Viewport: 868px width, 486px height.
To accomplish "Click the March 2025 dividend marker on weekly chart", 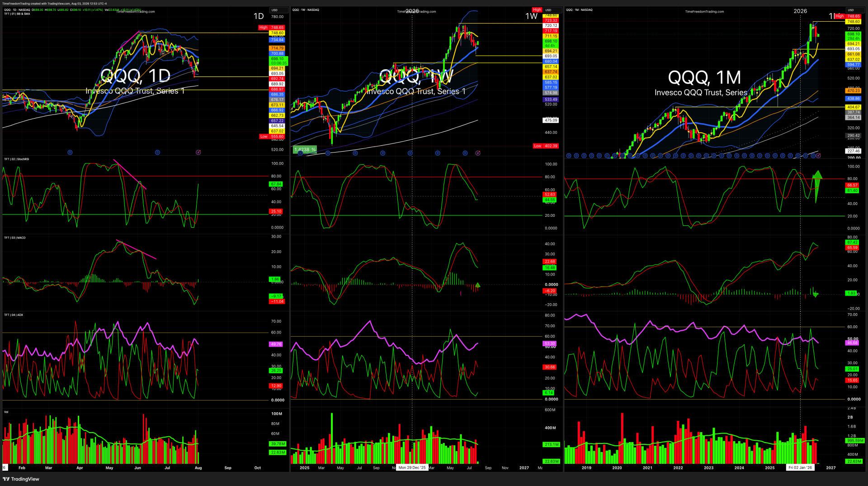I will pyautogui.click(x=328, y=153).
